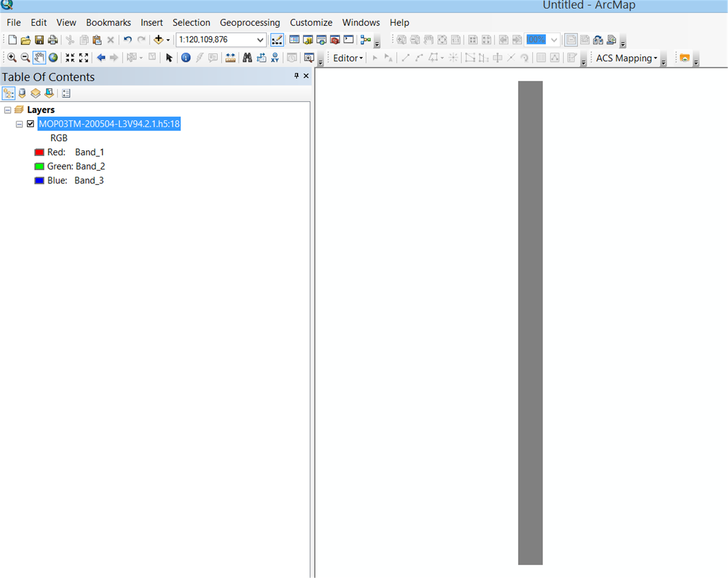Open the Bookmarks menu
The height and width of the screenshot is (578, 728).
(x=108, y=23)
